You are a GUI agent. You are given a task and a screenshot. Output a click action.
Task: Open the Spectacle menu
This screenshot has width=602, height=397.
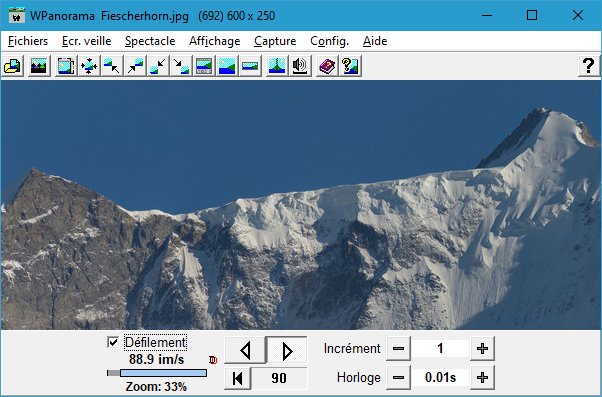coord(150,41)
